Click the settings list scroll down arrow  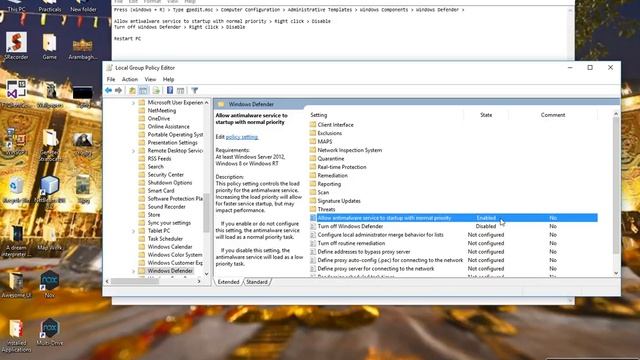pyautogui.click(x=616, y=273)
